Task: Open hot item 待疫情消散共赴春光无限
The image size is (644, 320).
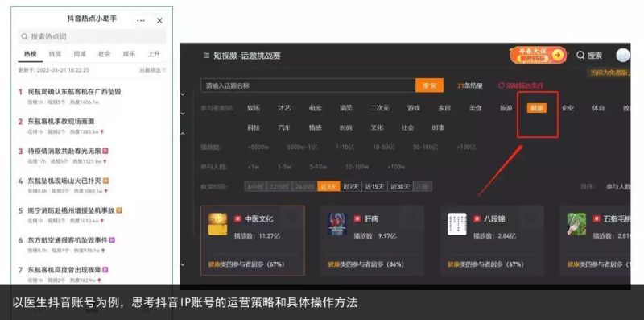Action: (x=64, y=151)
